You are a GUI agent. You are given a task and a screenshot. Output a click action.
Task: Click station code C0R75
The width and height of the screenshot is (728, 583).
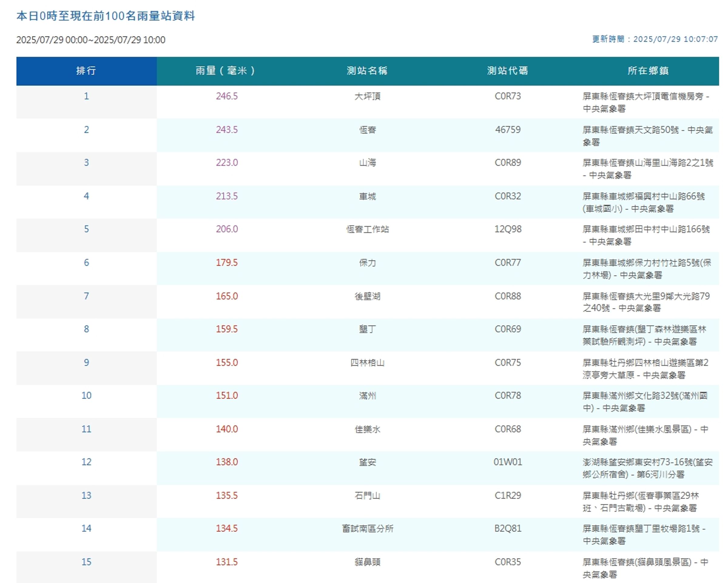pos(507,362)
